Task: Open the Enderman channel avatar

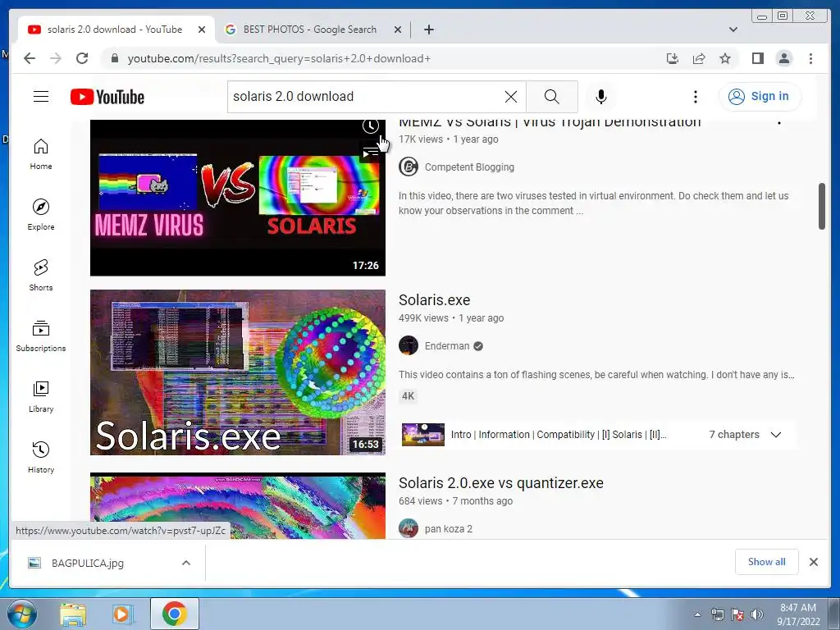Action: (x=409, y=345)
